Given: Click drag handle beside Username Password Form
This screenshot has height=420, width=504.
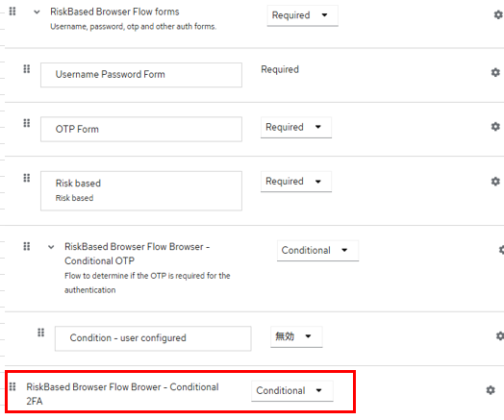Looking at the screenshot, I should tap(27, 69).
